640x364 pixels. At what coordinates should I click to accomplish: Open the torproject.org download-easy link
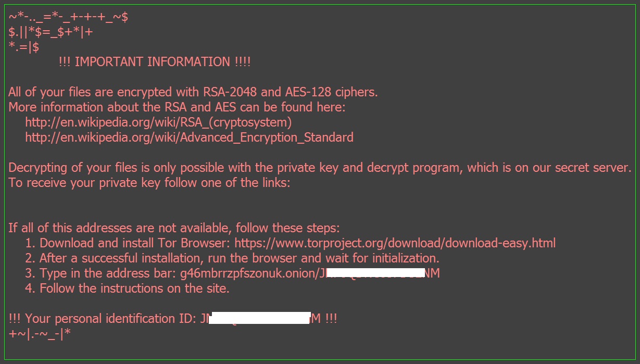(x=395, y=243)
